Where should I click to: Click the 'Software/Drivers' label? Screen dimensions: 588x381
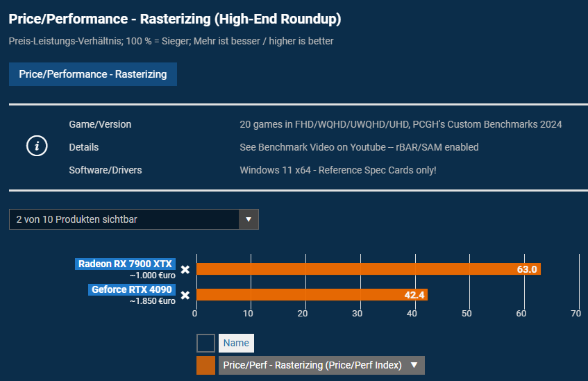point(106,170)
